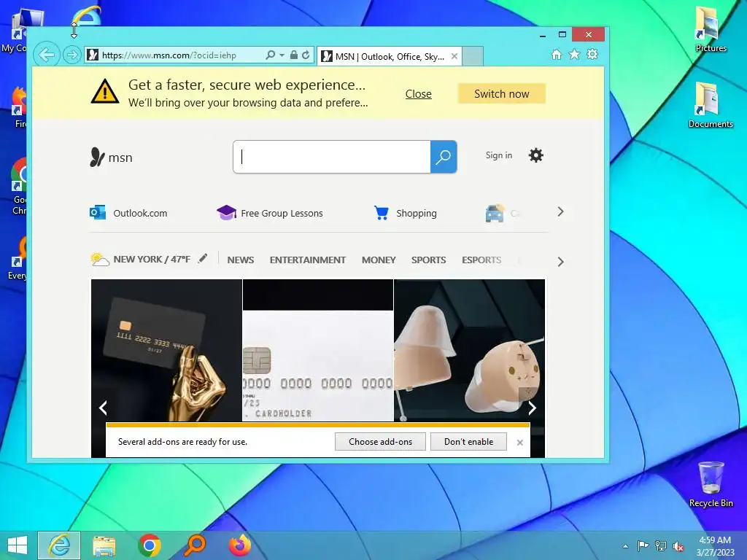Click the msn butterfly logo

pyautogui.click(x=111, y=157)
